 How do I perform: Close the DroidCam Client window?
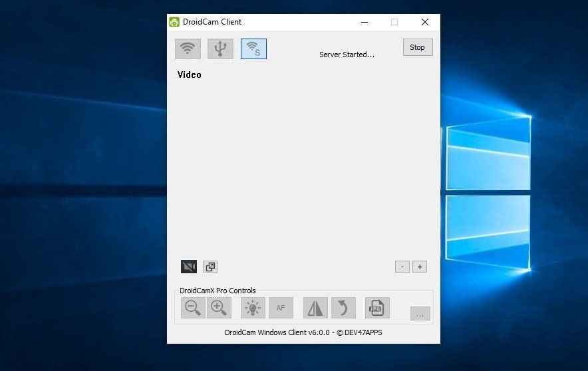pos(425,22)
